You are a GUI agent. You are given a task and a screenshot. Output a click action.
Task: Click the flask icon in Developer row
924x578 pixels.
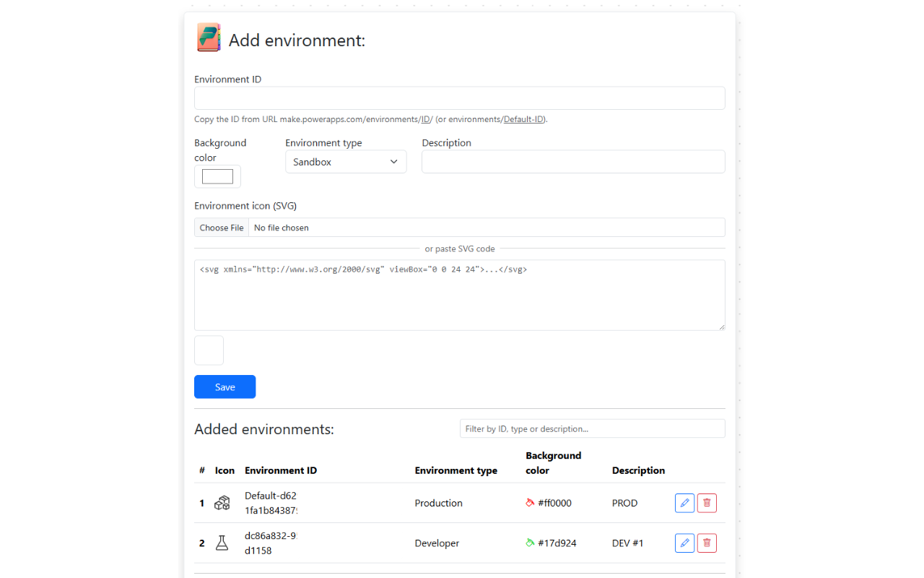[x=222, y=543]
